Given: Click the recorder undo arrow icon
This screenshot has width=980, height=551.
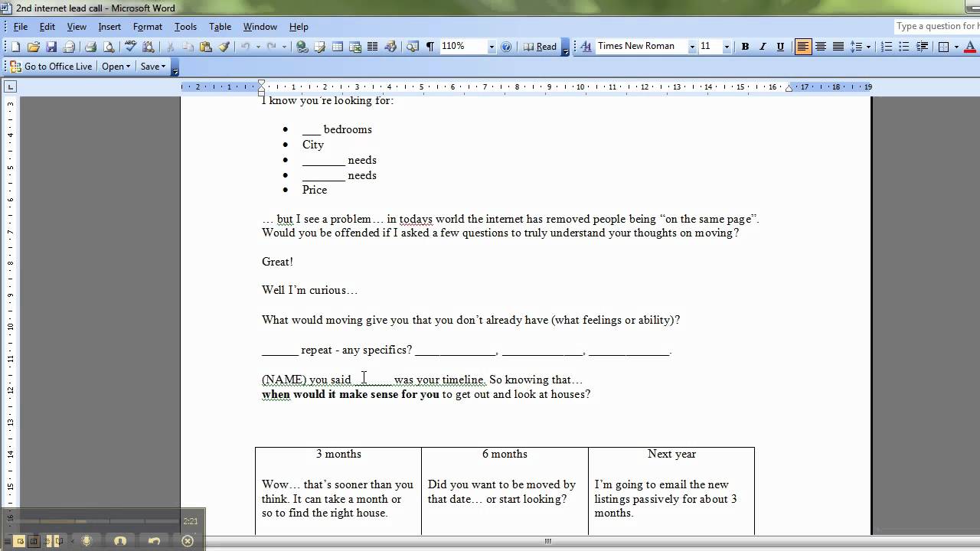Looking at the screenshot, I should (x=154, y=540).
